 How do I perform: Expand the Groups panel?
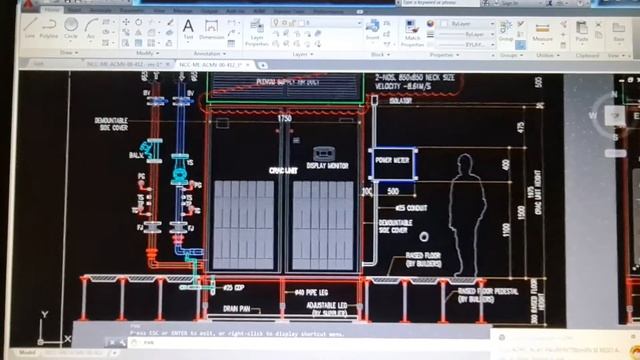(511, 55)
